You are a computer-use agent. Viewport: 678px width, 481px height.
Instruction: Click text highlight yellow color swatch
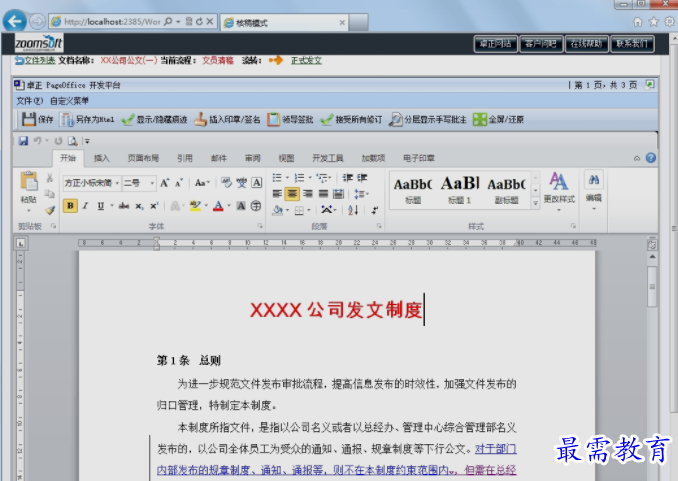click(x=195, y=206)
